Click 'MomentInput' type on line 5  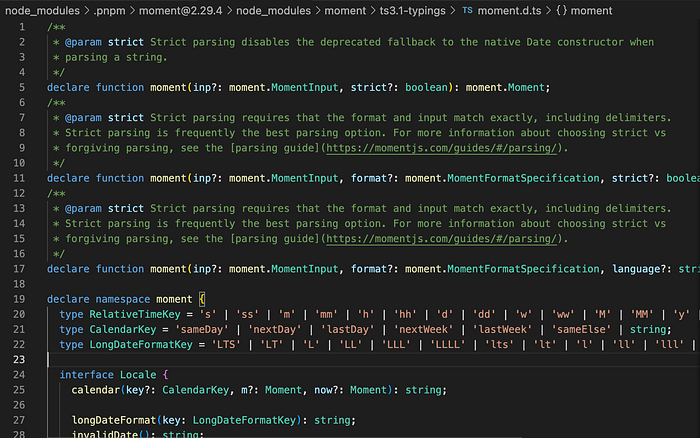[x=304, y=87]
